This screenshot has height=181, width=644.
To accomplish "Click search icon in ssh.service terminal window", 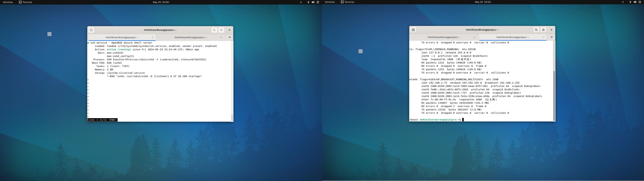I will click(214, 30).
